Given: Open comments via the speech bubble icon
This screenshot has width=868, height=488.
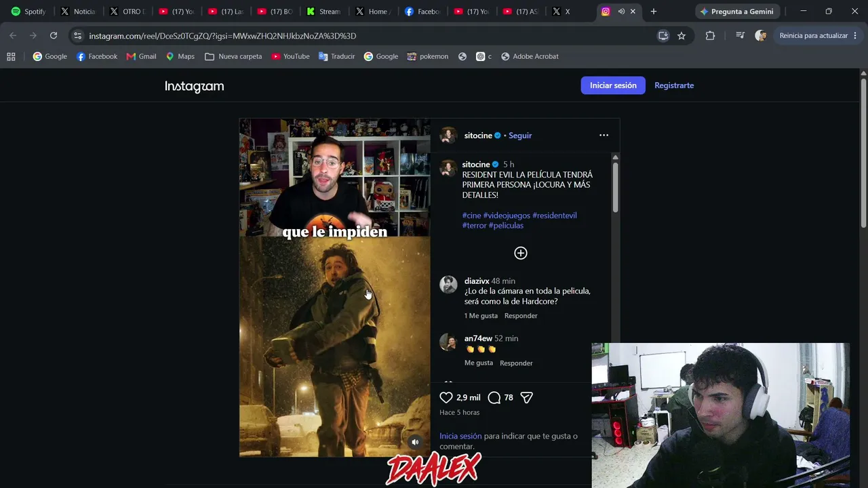Looking at the screenshot, I should click(x=494, y=398).
